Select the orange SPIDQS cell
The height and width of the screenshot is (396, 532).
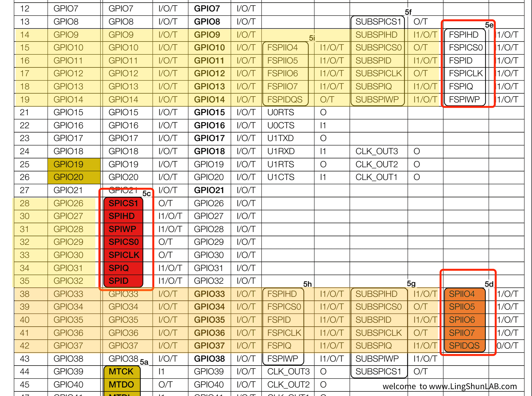(465, 346)
